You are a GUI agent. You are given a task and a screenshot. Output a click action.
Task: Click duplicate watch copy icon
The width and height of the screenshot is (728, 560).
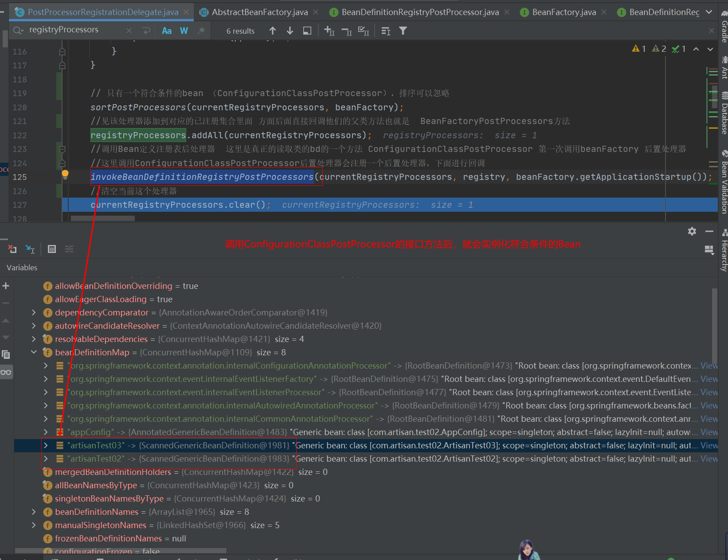(6, 354)
